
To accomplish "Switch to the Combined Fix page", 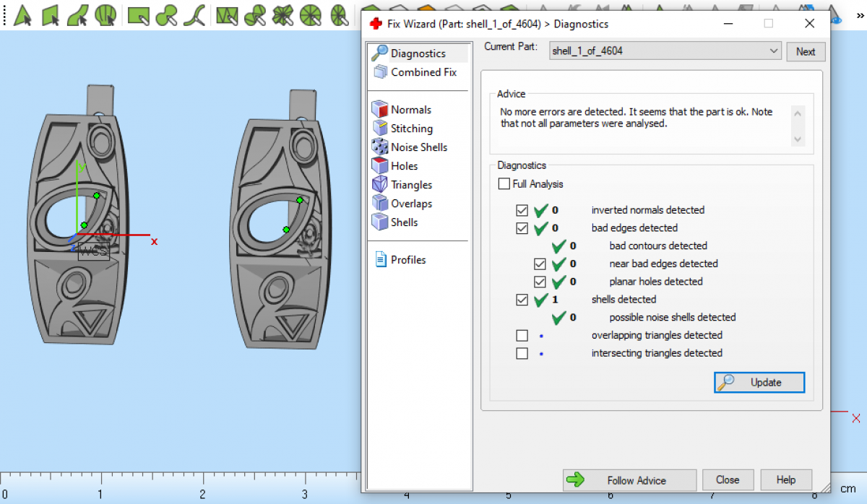I will [x=423, y=72].
